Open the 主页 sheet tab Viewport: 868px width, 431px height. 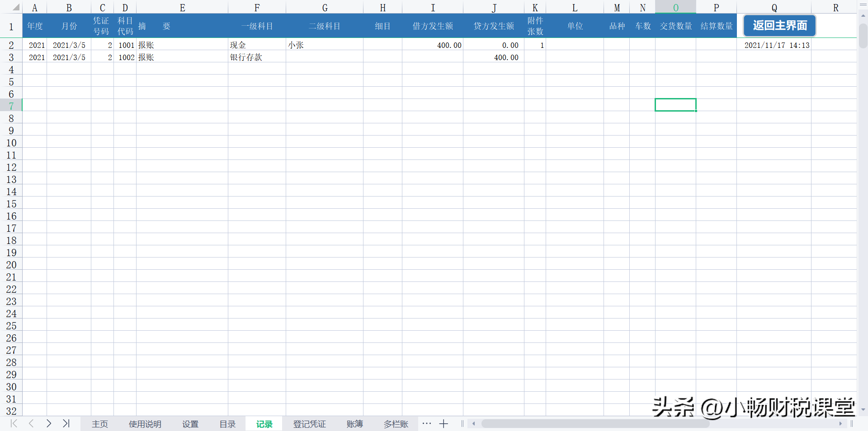[100, 424]
